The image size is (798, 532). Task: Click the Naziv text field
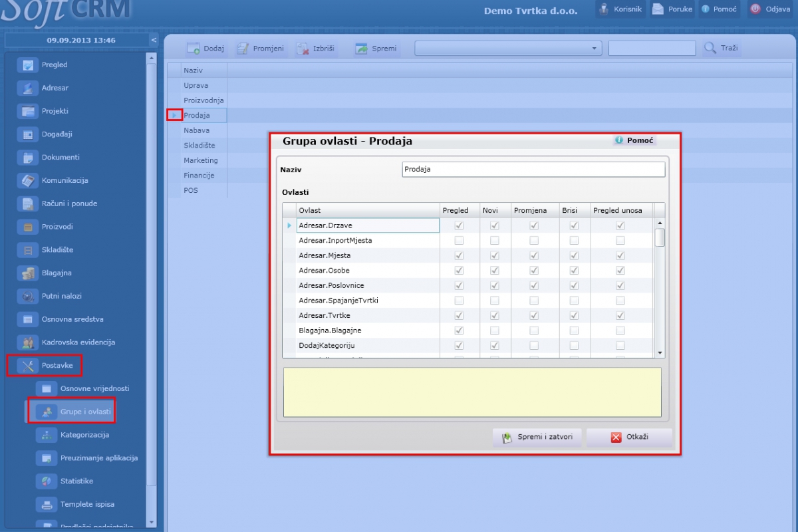pyautogui.click(x=533, y=170)
